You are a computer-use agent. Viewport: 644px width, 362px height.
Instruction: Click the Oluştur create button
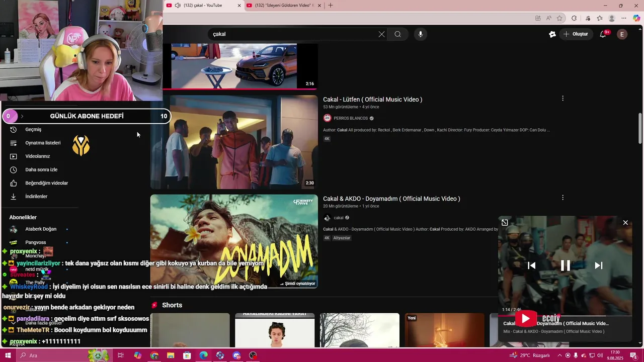576,34
